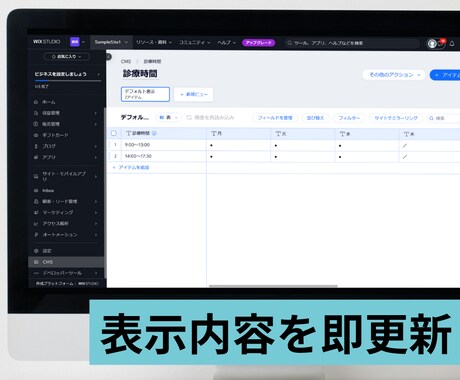Expand the ブログ submenu arrow
This screenshot has height=380, width=460.
[96, 146]
